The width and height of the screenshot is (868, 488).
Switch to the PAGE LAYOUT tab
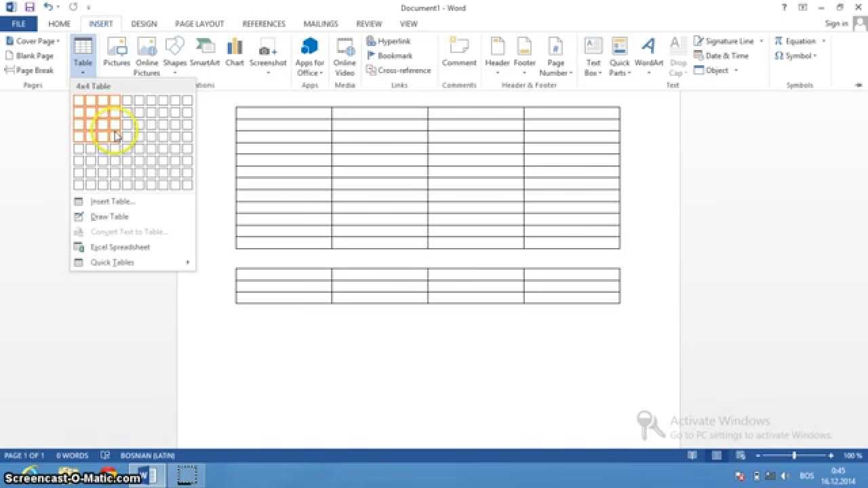pyautogui.click(x=199, y=24)
